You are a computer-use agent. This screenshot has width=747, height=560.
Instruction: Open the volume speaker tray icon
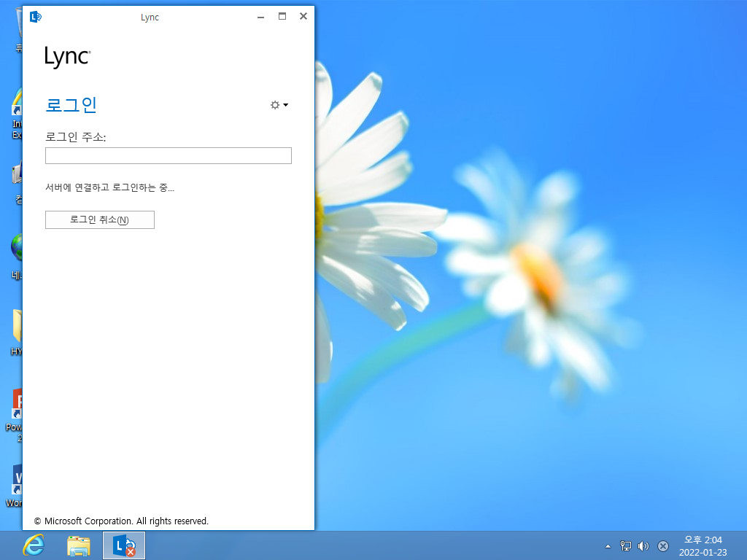tap(643, 546)
